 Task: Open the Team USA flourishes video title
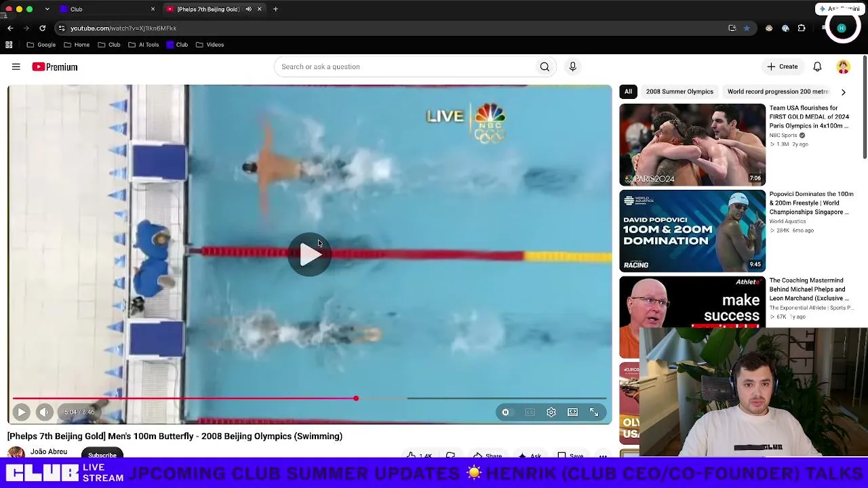809,117
